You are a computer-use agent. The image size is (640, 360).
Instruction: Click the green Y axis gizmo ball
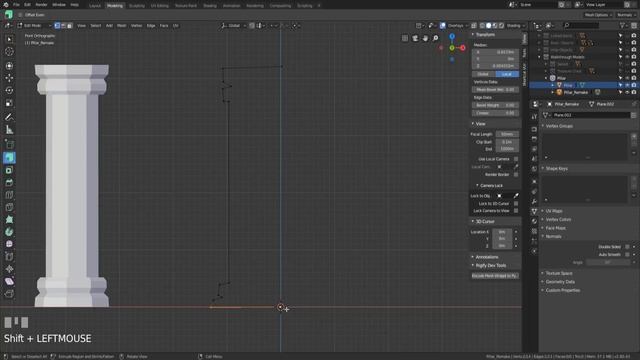tap(452, 48)
